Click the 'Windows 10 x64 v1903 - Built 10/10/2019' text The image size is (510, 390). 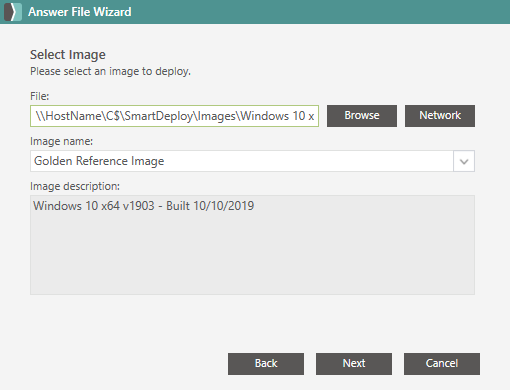[143, 206]
